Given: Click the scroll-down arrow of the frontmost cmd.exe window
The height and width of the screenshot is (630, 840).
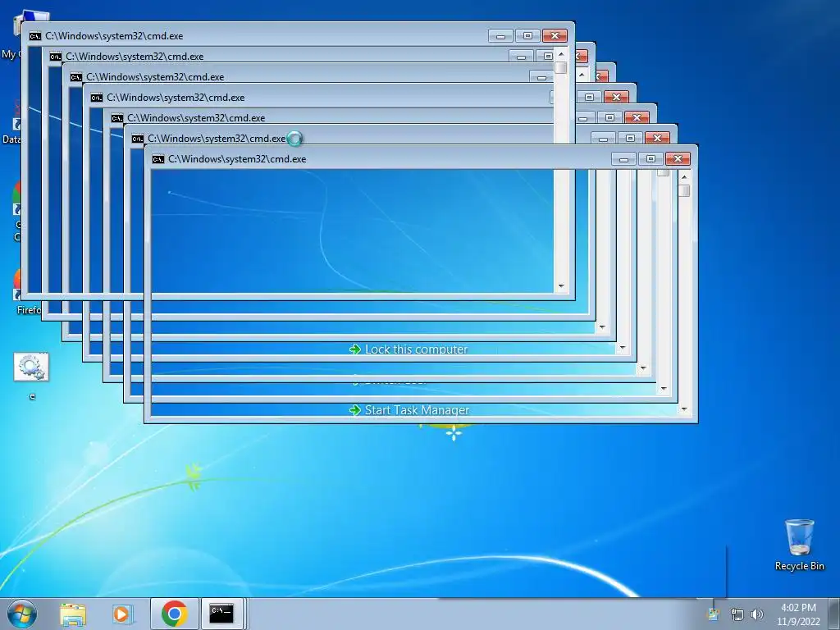Looking at the screenshot, I should pyautogui.click(x=684, y=409).
